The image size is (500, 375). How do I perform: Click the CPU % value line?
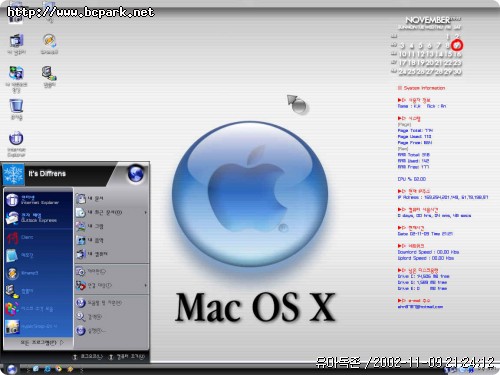412,179
